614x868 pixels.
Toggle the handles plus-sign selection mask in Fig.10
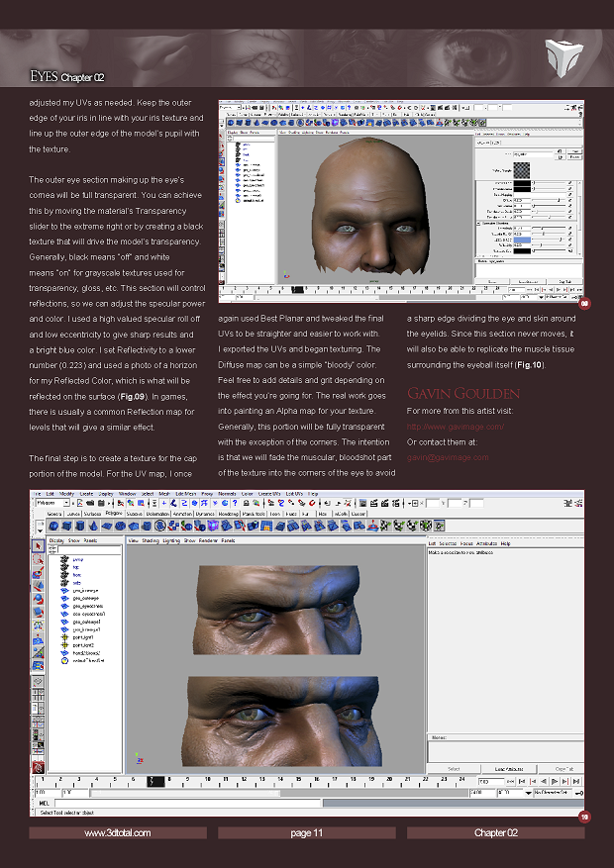(163, 503)
